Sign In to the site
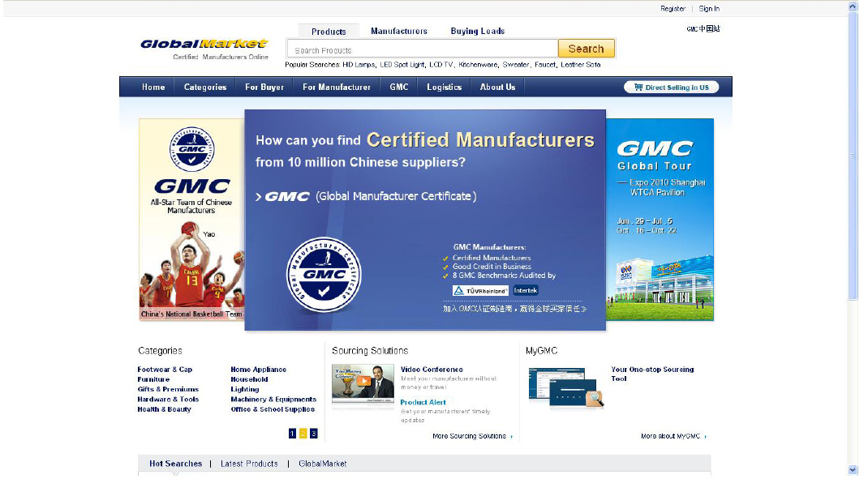 point(709,8)
